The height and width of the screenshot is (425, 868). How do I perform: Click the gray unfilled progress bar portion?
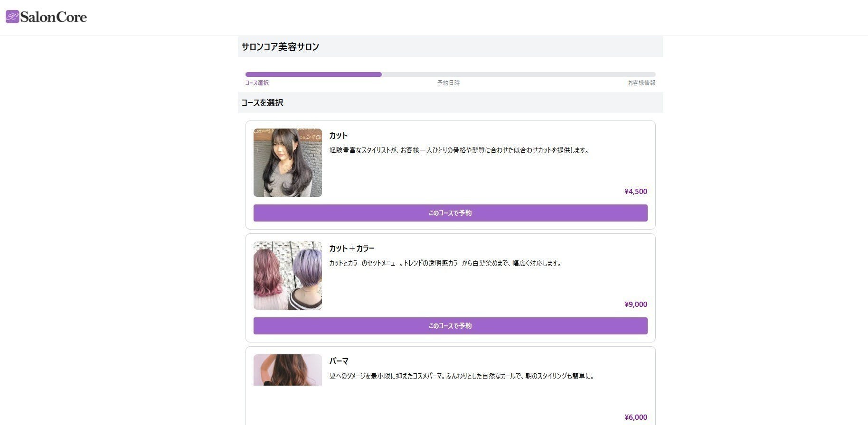[x=518, y=74]
